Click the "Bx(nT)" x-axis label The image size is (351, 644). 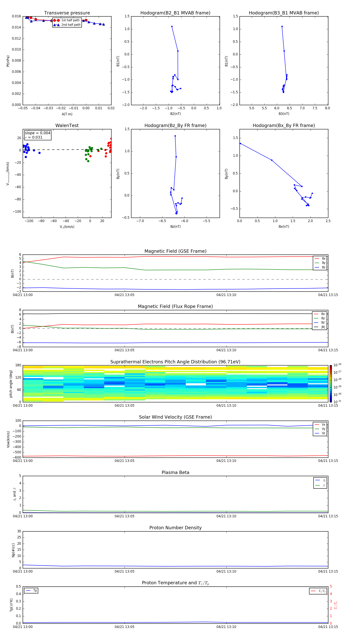pos(284,227)
